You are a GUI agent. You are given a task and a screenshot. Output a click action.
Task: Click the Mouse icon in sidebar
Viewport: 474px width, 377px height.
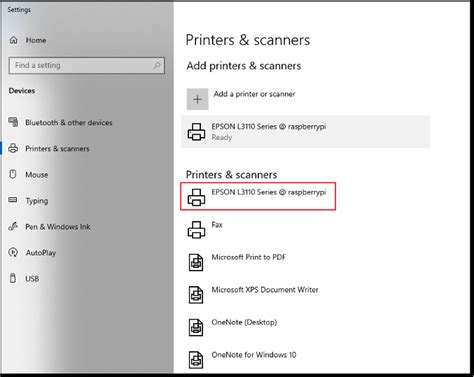coord(13,174)
